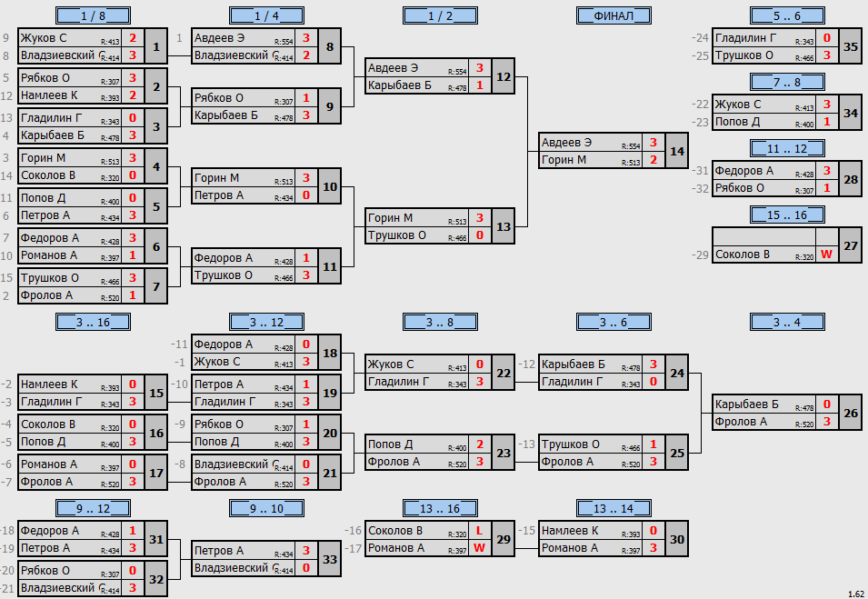The image size is (868, 599).
Task: Click Трушков О in match 13
Action: click(x=396, y=235)
